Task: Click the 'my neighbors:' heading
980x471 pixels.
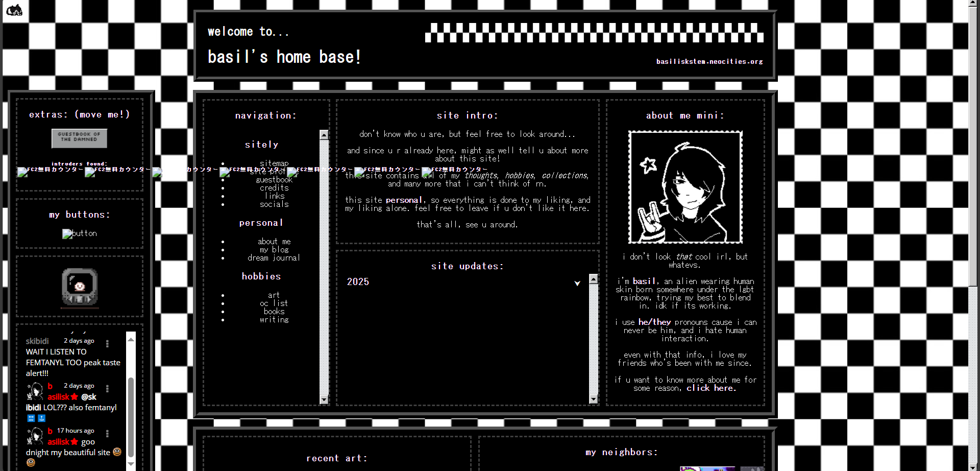Action: tap(621, 453)
